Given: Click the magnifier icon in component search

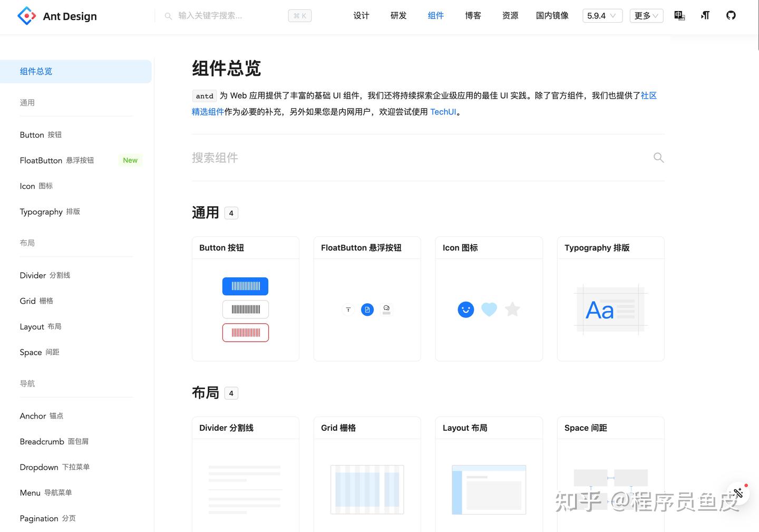Looking at the screenshot, I should tap(658, 158).
